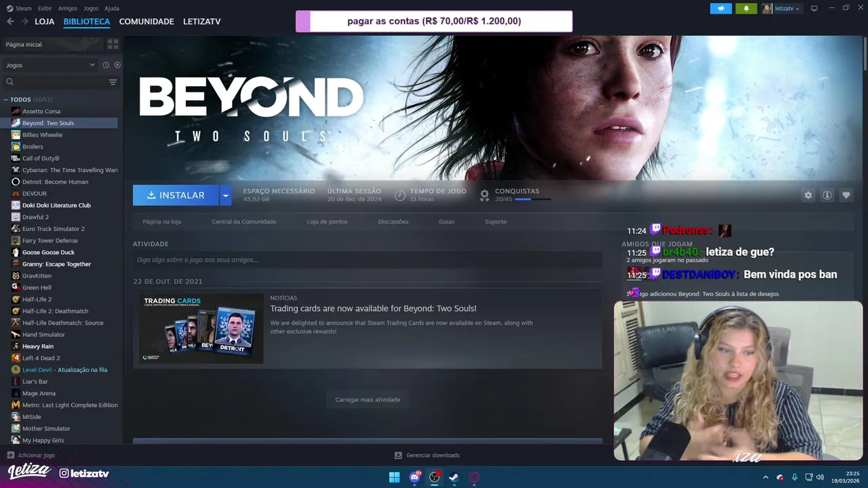Open the Amigos menu
Image resolution: width=868 pixels, height=488 pixels.
tap(68, 8)
